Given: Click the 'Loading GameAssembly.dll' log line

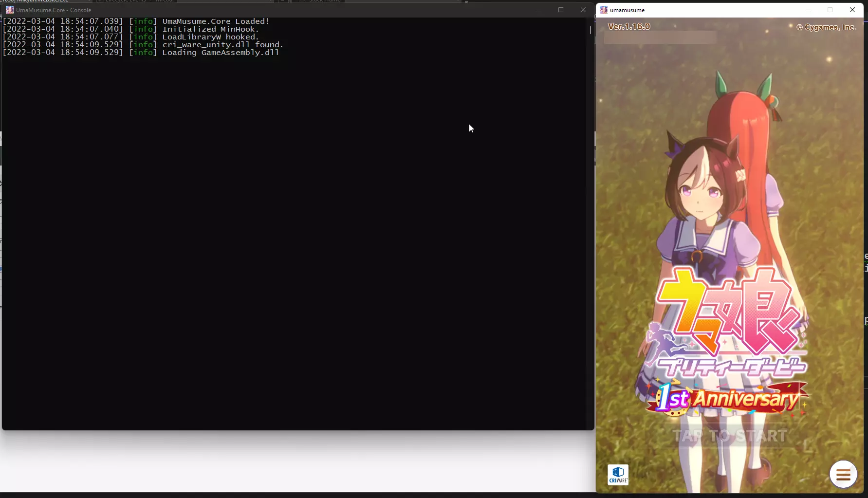Looking at the screenshot, I should pos(141,53).
